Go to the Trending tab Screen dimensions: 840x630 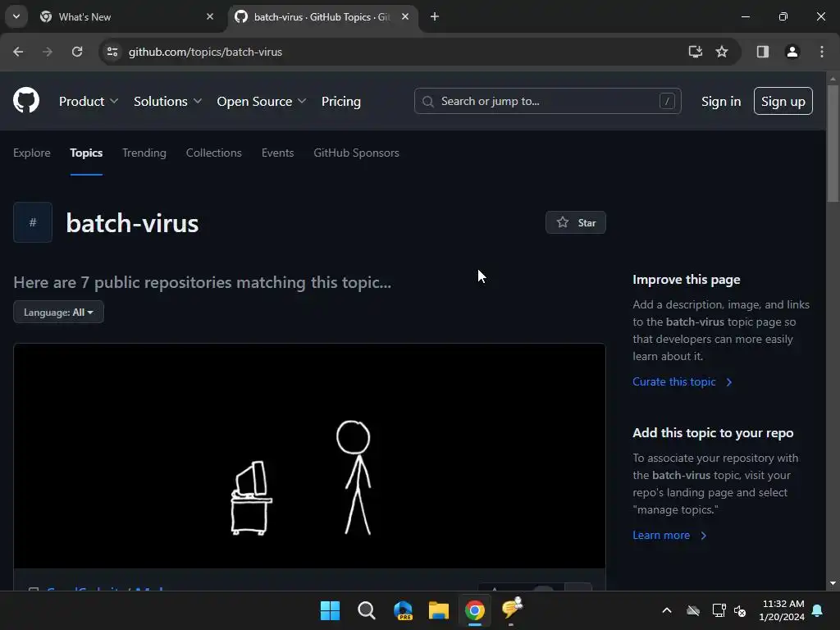[144, 153]
